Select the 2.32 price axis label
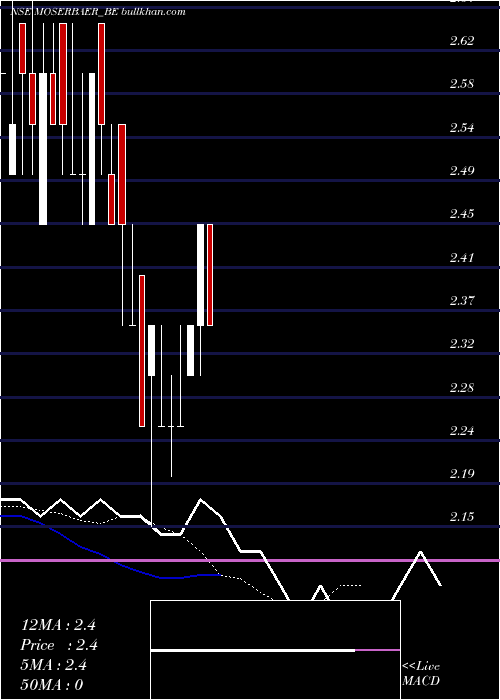500x700 pixels. click(x=462, y=344)
